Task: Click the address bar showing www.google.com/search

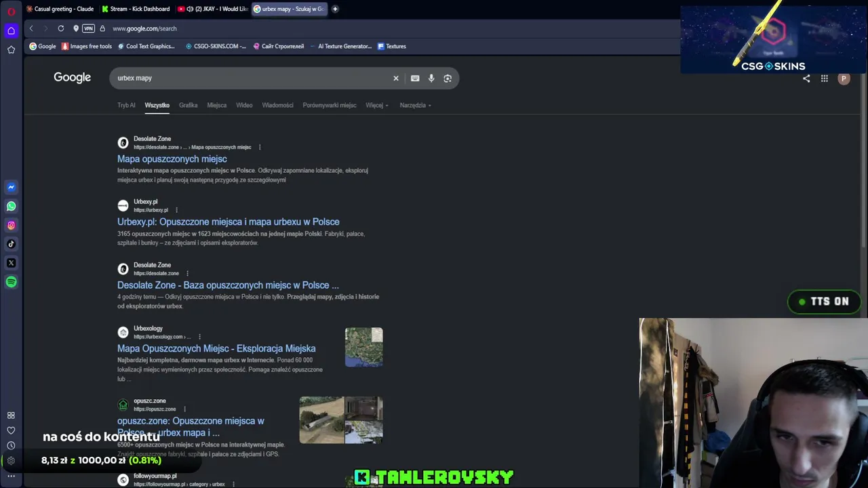Action: (144, 28)
